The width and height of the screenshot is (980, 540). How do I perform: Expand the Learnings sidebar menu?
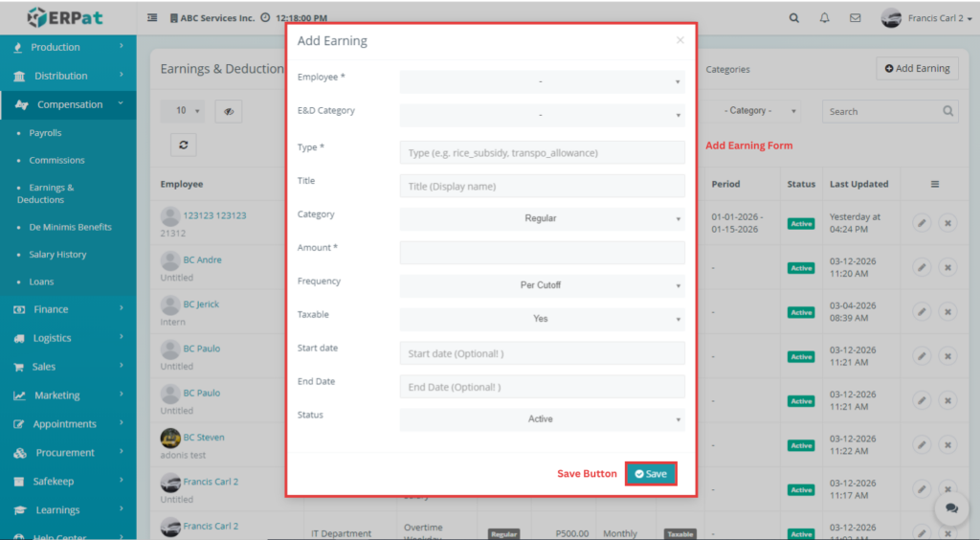(x=68, y=510)
